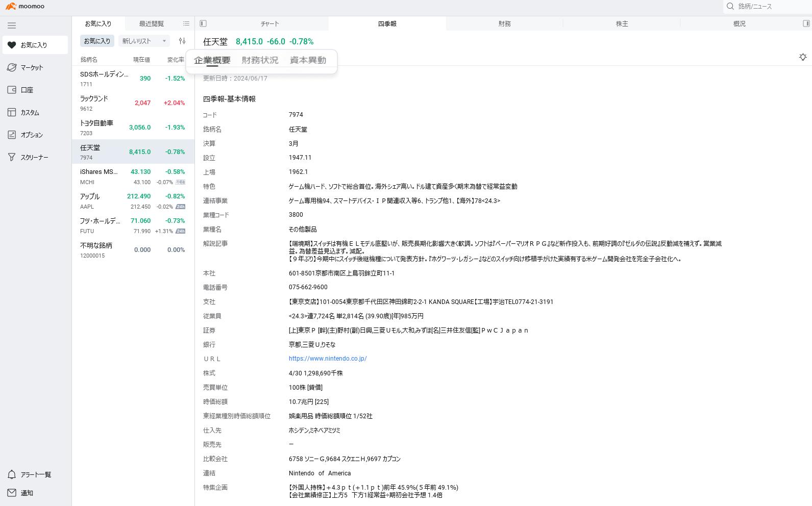Open マーケット in sidebar
This screenshot has height=506, width=812.
[35, 67]
